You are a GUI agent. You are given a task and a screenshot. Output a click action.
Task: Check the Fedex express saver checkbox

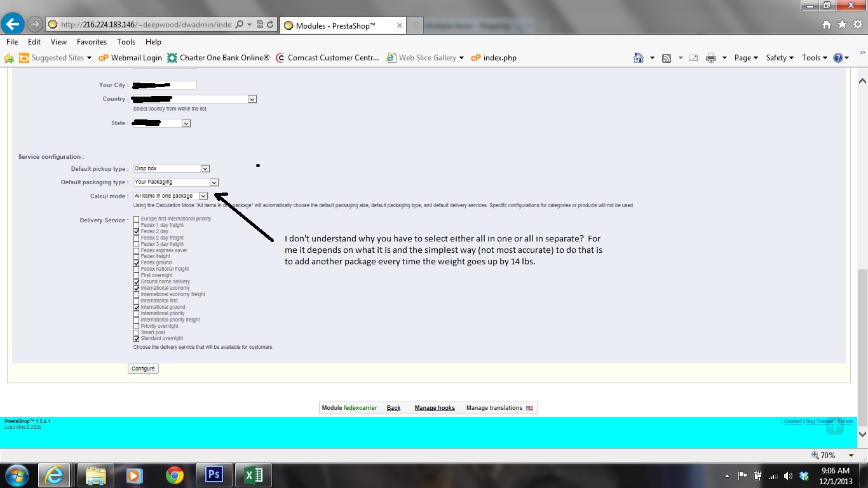tap(137, 250)
